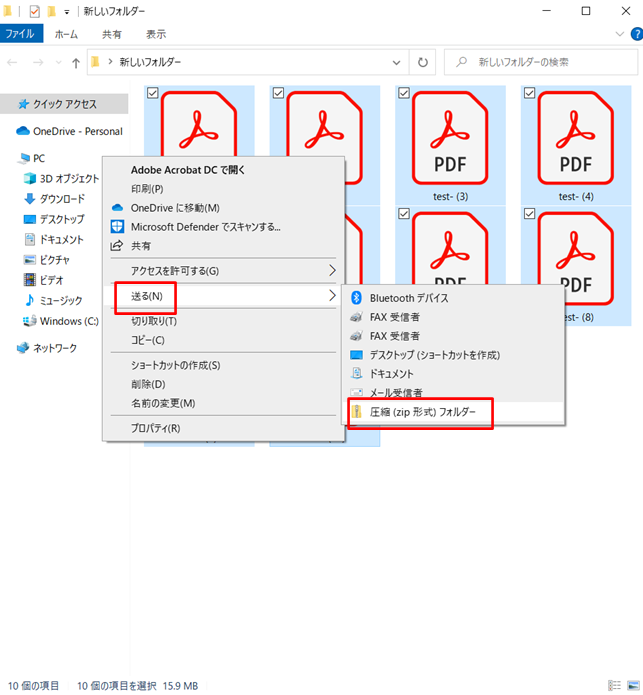Viewport: 643px width, 695px height.
Task: Uncheck the checkbox on test- (4) file
Action: [528, 93]
